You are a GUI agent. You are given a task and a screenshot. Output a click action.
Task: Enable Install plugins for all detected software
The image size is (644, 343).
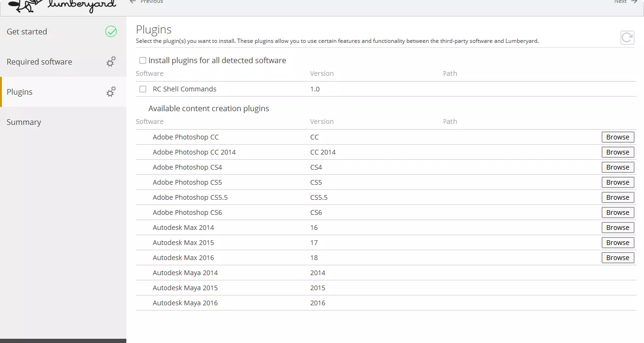click(143, 60)
